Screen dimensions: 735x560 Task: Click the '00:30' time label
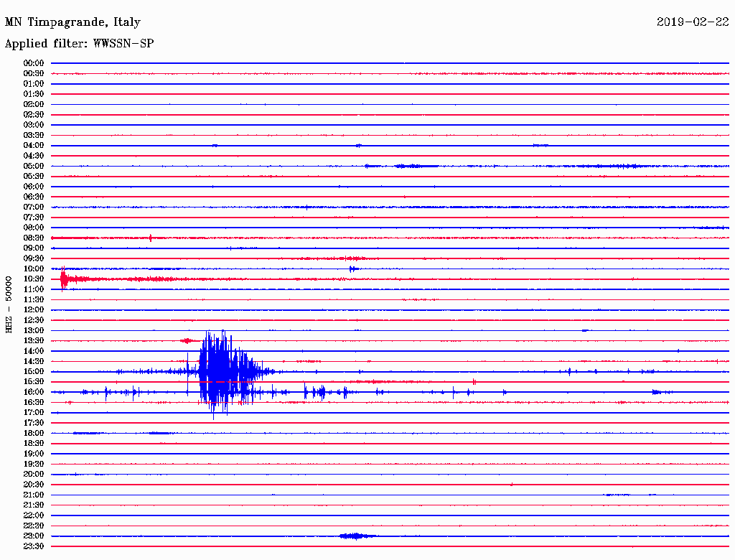[x=33, y=73]
